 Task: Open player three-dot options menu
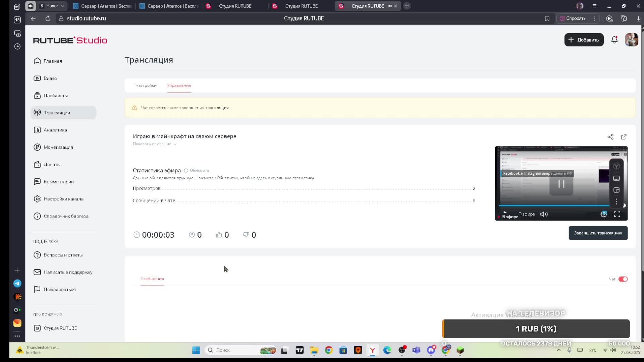click(616, 201)
